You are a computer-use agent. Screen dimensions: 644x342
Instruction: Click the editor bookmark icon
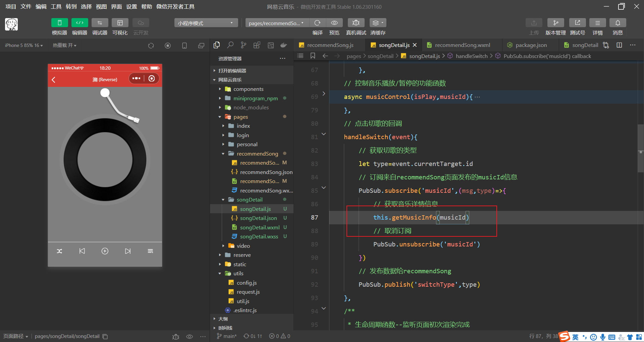pos(313,56)
